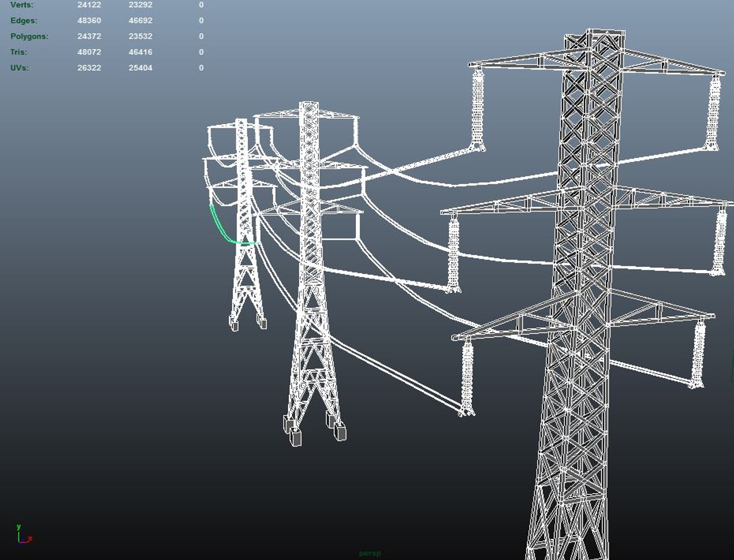This screenshot has width=734, height=560.
Task: Click the XYZ axis orientation gizmo
Action: 24,534
